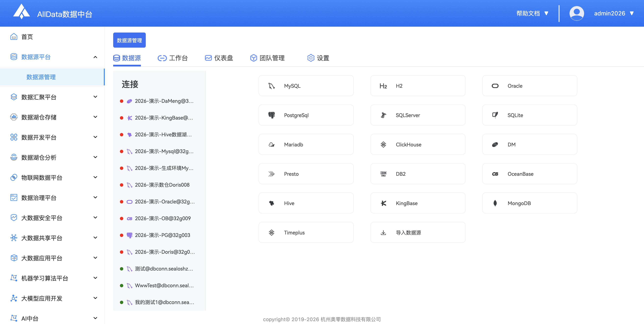Click the blue 数据源管理 button
The width and height of the screenshot is (644, 324).
(129, 40)
